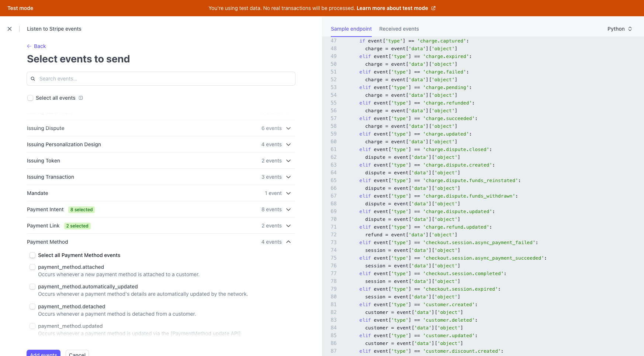Click 'charge.captured' in code line 47
Screen dimensions: 644x356
(x=442, y=41)
